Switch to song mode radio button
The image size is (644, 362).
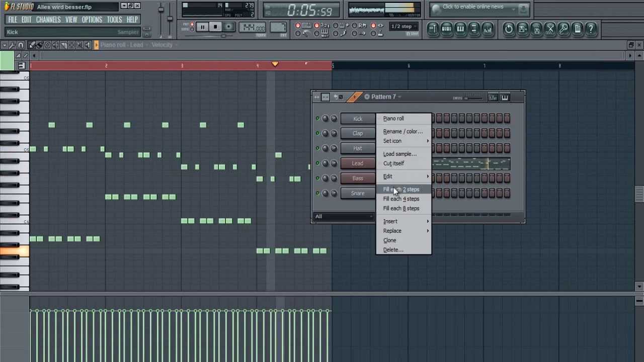pos(192,30)
